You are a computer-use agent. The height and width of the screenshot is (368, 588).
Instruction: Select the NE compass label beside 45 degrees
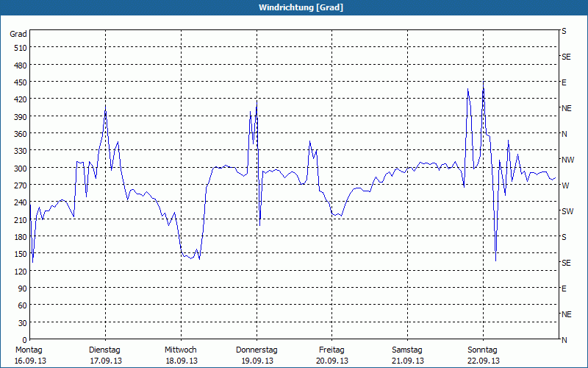pyautogui.click(x=566, y=314)
